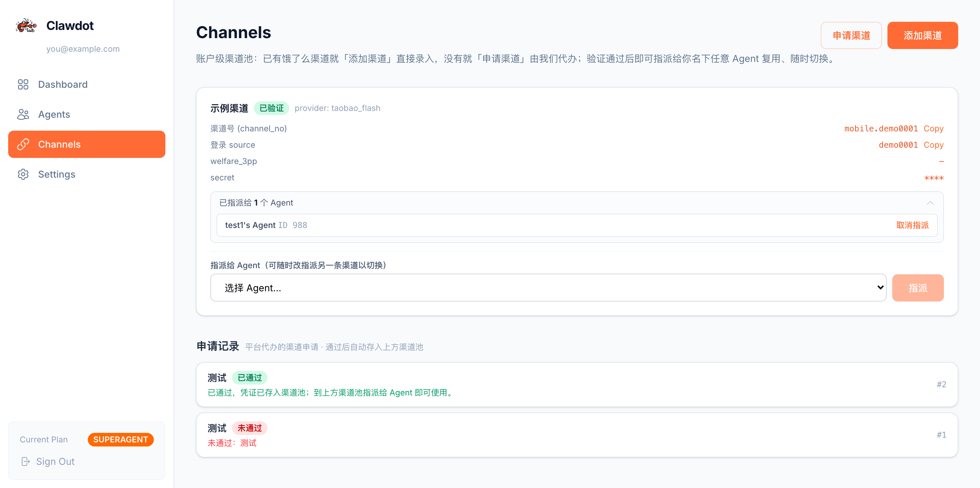980x488 pixels.
Task: Click the Settings gear icon
Action: pos(23,174)
